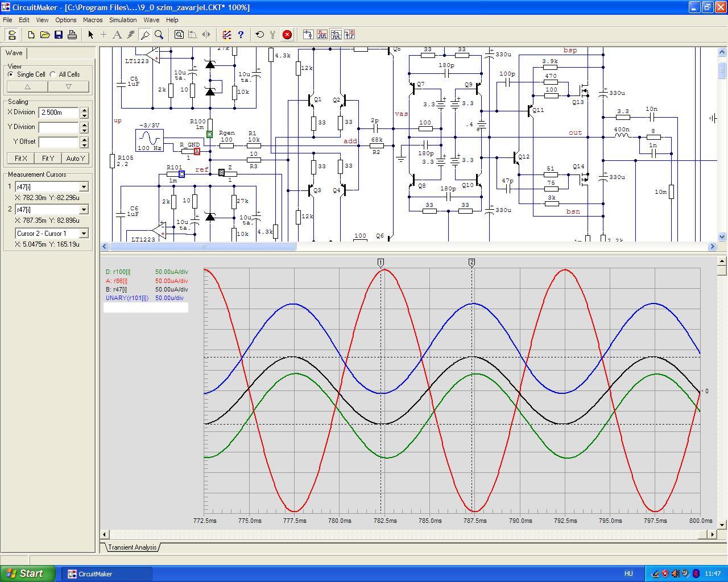The height and width of the screenshot is (582, 728).
Task: Click the red stop simulation icon
Action: (x=287, y=35)
